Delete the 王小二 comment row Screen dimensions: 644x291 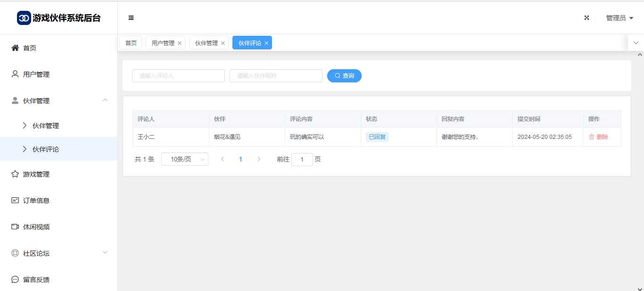(598, 137)
